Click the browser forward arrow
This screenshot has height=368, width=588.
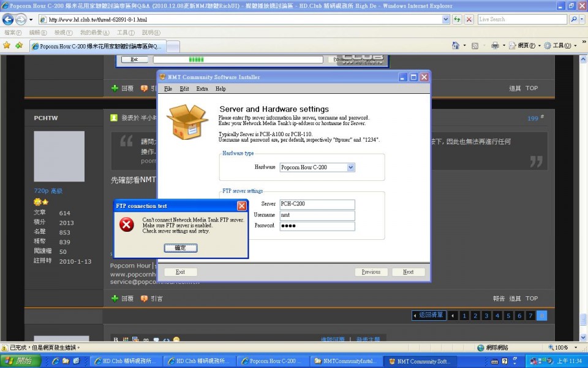tap(21, 19)
